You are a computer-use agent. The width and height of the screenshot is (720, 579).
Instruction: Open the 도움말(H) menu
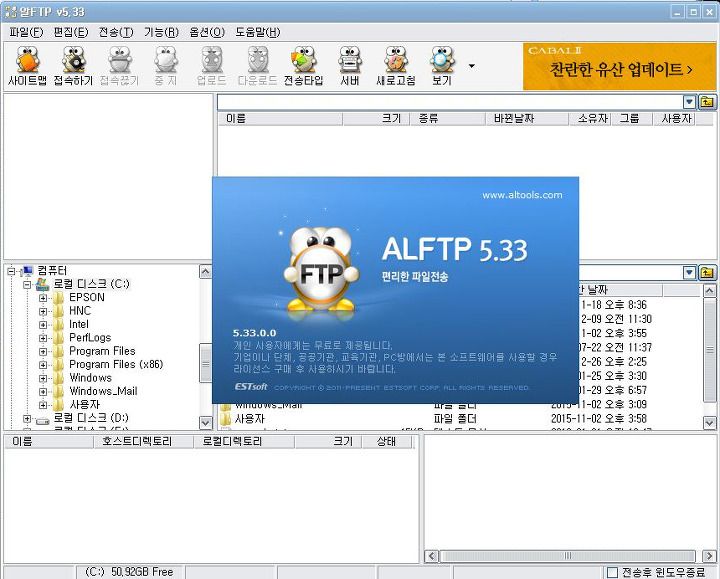coord(258,32)
